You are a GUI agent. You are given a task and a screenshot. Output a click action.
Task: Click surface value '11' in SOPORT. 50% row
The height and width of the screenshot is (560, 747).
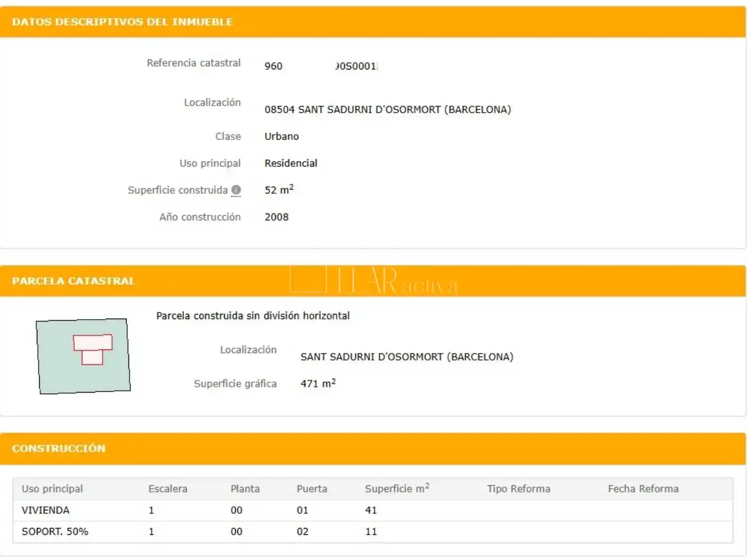click(x=371, y=531)
